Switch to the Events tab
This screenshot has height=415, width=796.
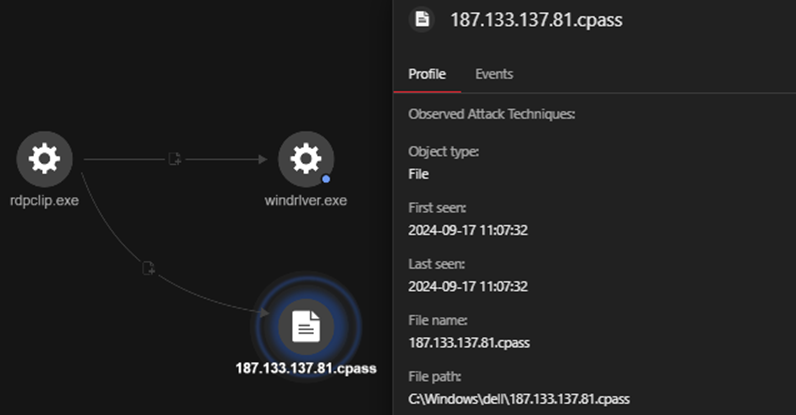[494, 74]
